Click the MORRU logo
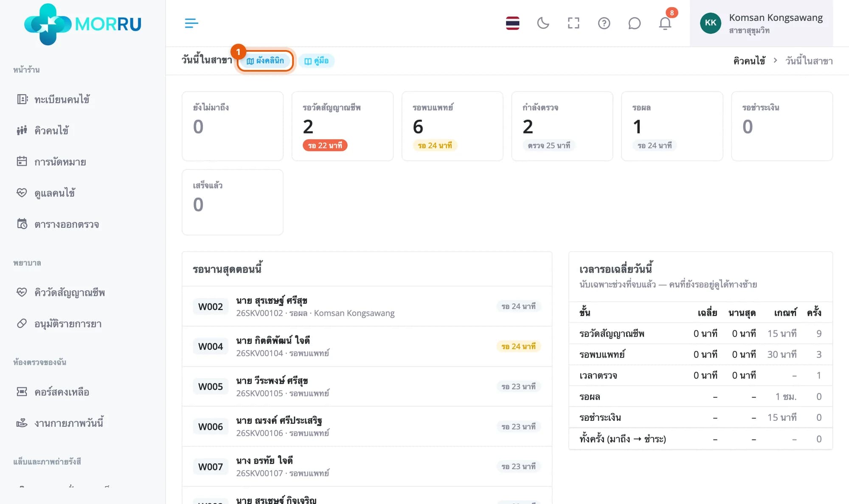Image resolution: width=849 pixels, height=504 pixels. tap(83, 24)
